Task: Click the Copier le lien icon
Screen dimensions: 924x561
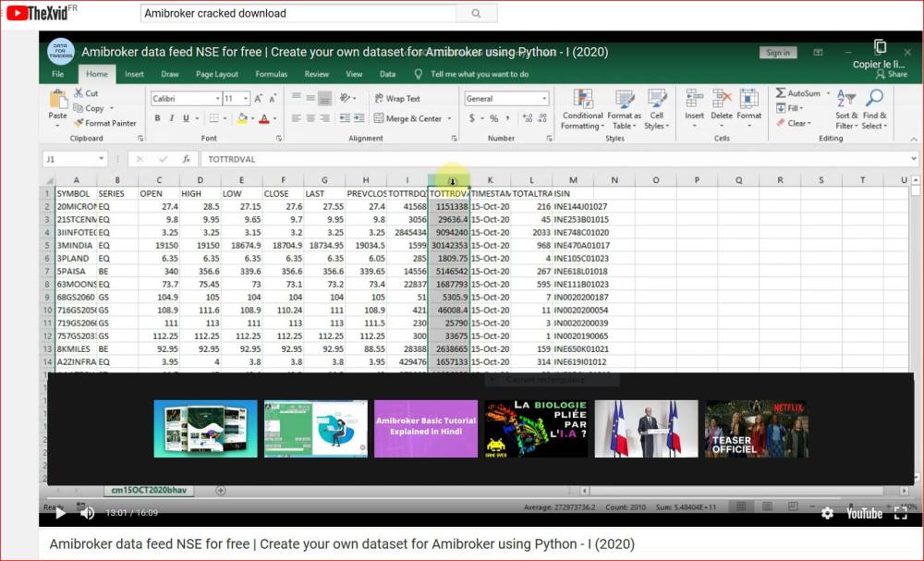Action: point(880,47)
